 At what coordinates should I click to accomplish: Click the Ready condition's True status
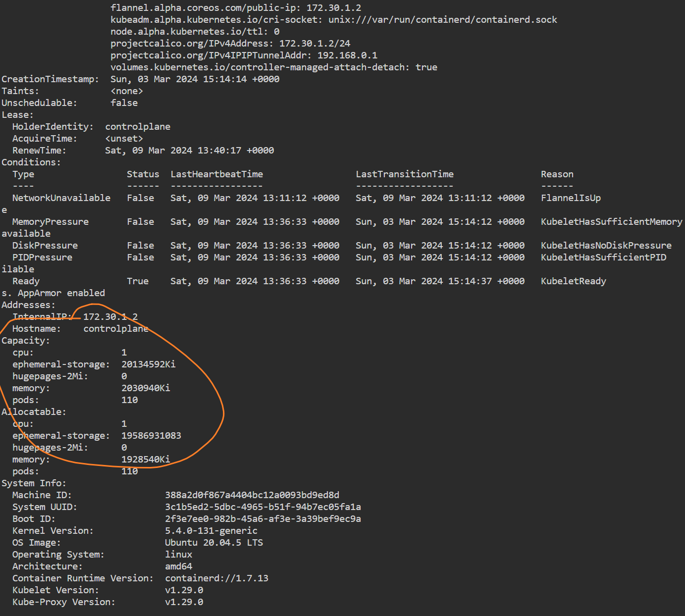pyautogui.click(x=138, y=281)
